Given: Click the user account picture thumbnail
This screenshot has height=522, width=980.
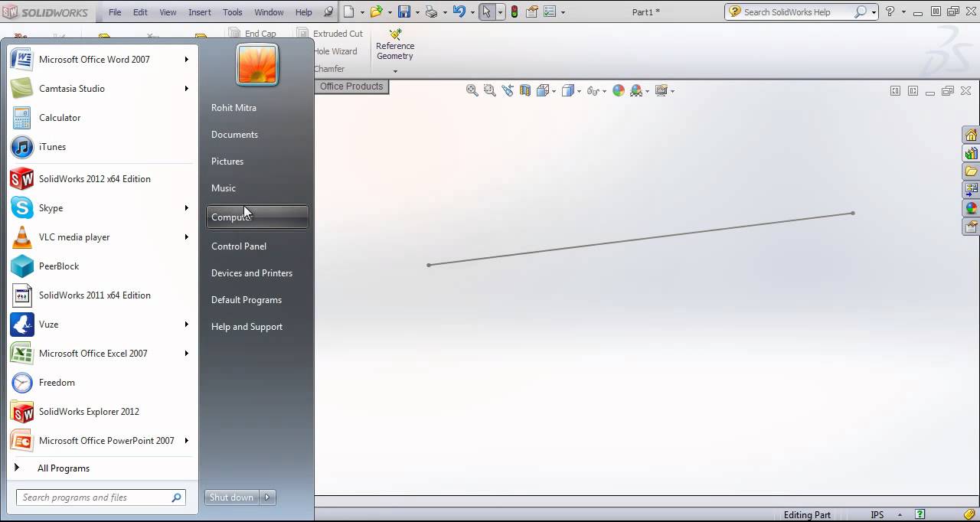Looking at the screenshot, I should pos(257,64).
